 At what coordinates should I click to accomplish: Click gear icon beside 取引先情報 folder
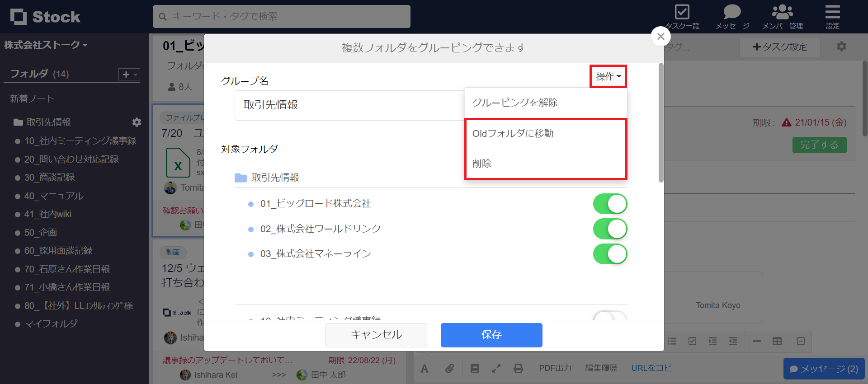[137, 122]
